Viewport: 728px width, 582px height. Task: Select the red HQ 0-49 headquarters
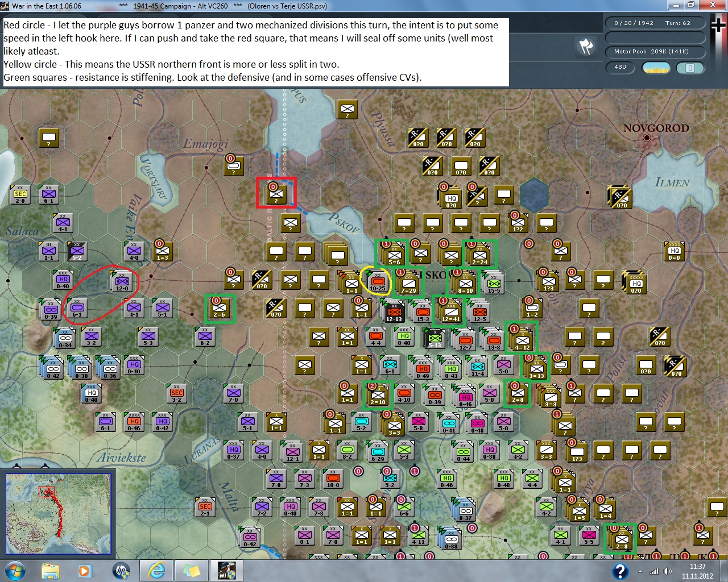coord(423,368)
